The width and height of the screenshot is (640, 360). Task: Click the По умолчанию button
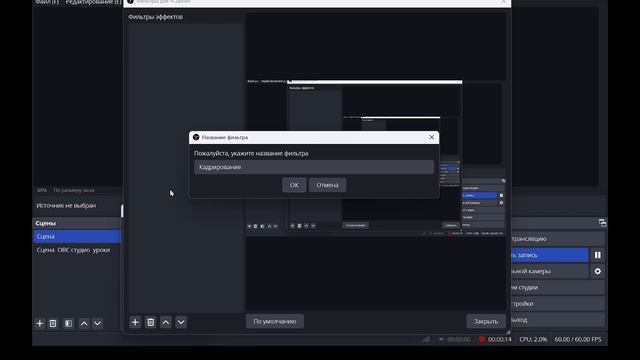pos(275,321)
